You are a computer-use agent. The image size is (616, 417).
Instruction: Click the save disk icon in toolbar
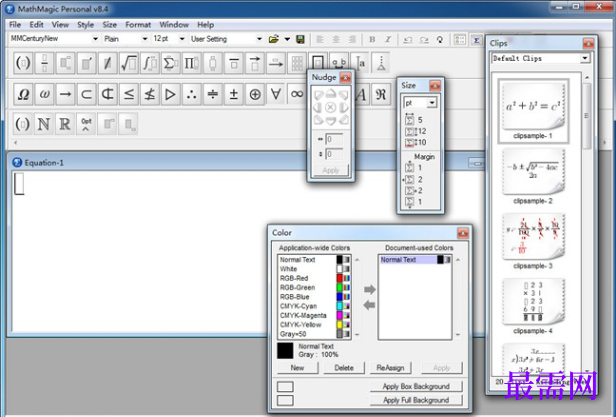click(x=301, y=39)
